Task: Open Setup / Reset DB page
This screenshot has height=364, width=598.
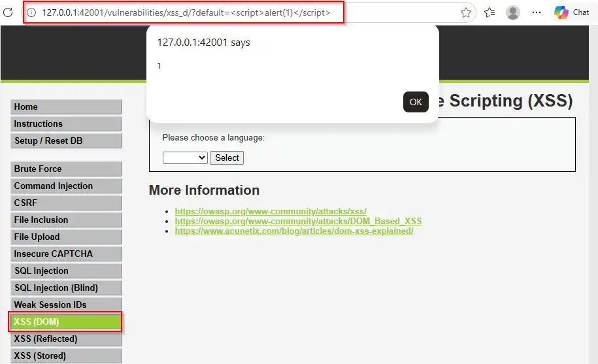Action: pos(66,141)
